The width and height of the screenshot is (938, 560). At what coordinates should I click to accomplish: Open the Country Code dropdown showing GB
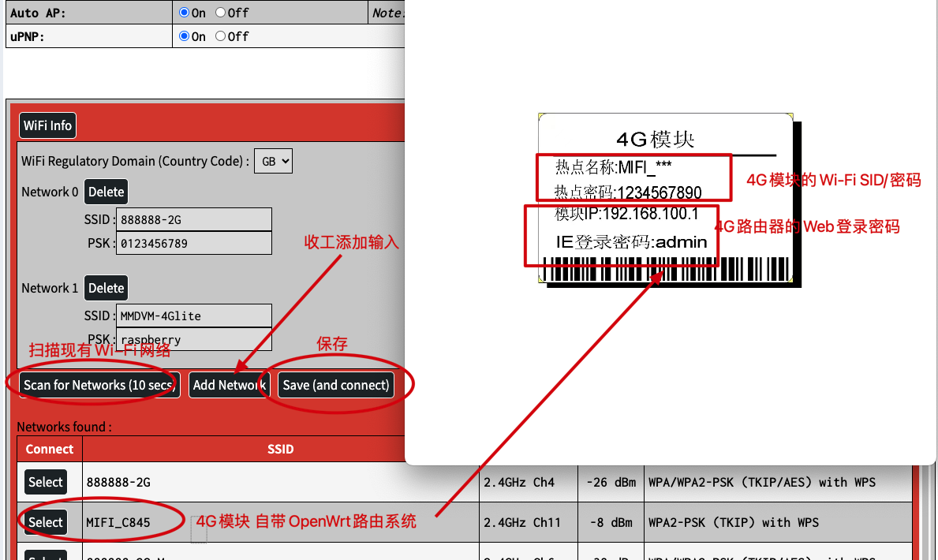click(x=274, y=161)
